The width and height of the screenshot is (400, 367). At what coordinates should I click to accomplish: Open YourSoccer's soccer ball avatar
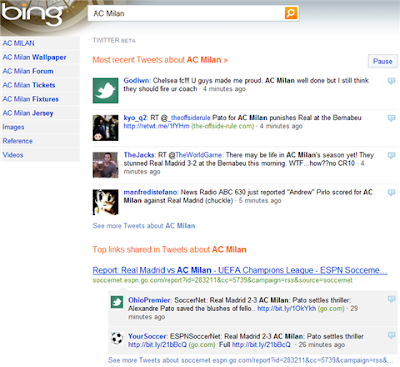[x=117, y=338]
